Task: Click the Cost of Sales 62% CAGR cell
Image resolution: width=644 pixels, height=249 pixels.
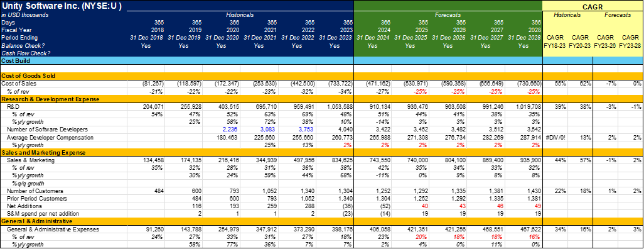Action: click(586, 84)
